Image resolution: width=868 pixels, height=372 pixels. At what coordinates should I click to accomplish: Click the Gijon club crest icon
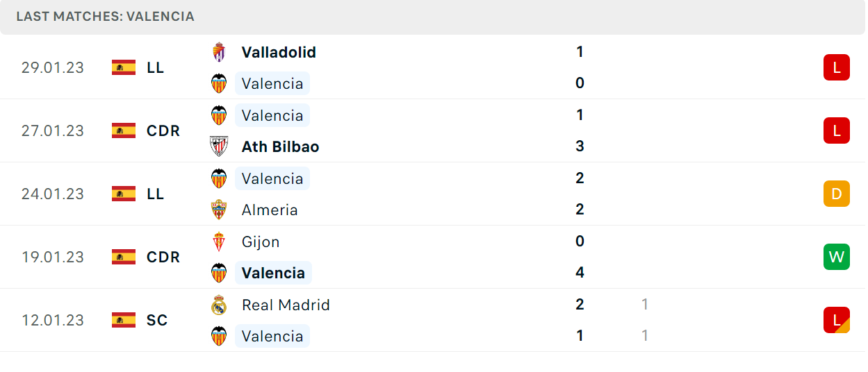219,242
